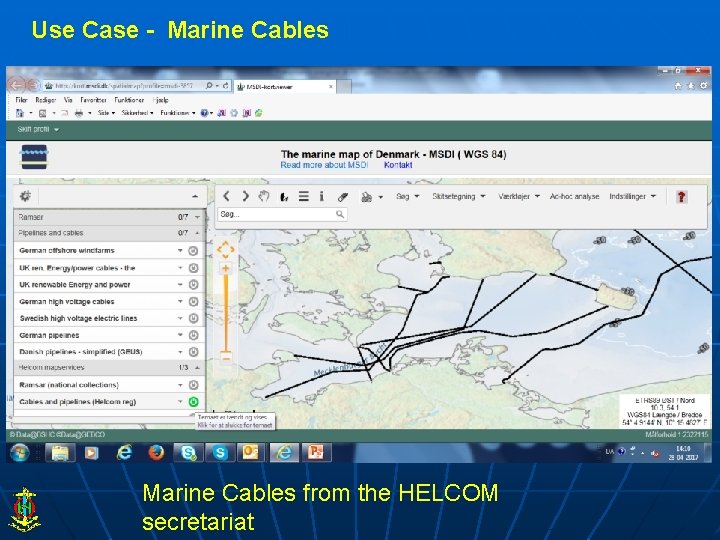Open the Søg dropdown menu
720x540 pixels.
tap(407, 197)
